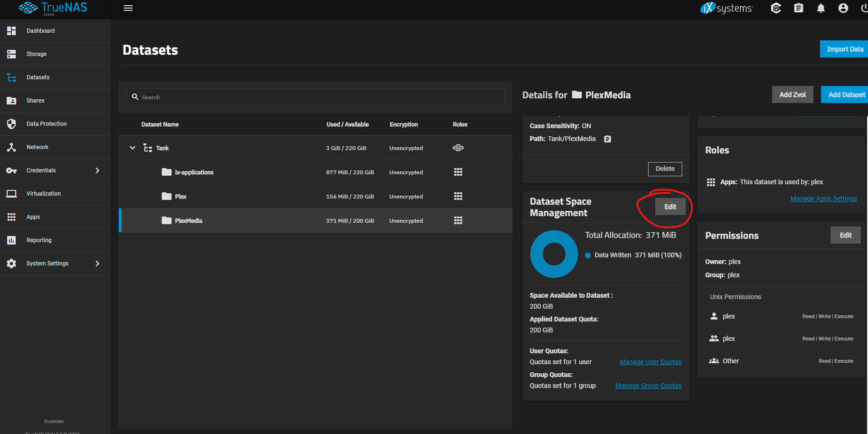Click the folder icon beside PlexMedia title
This screenshot has height=434, width=868.
coord(577,94)
